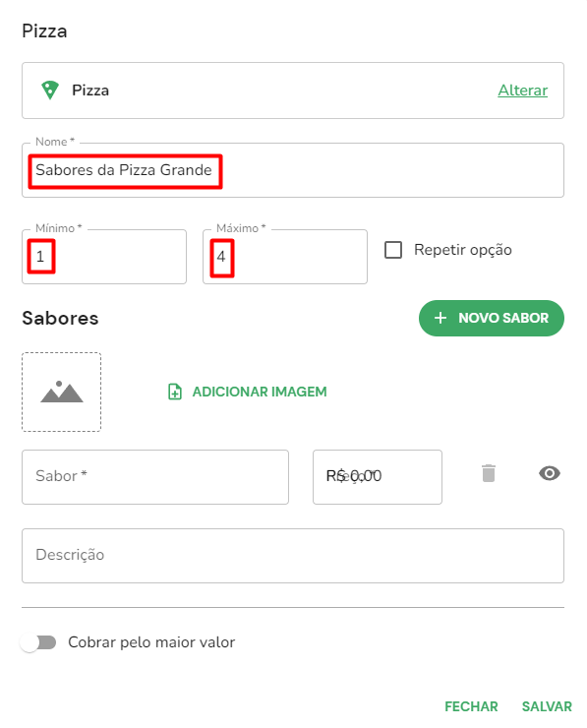Click the NOVO SABOR button
This screenshot has height=728, width=587.
[492, 318]
